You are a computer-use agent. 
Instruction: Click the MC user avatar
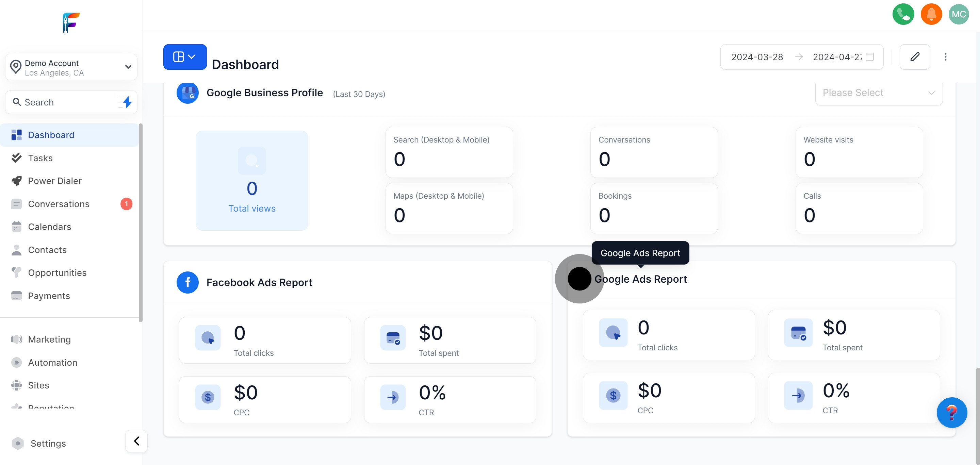(x=958, y=14)
